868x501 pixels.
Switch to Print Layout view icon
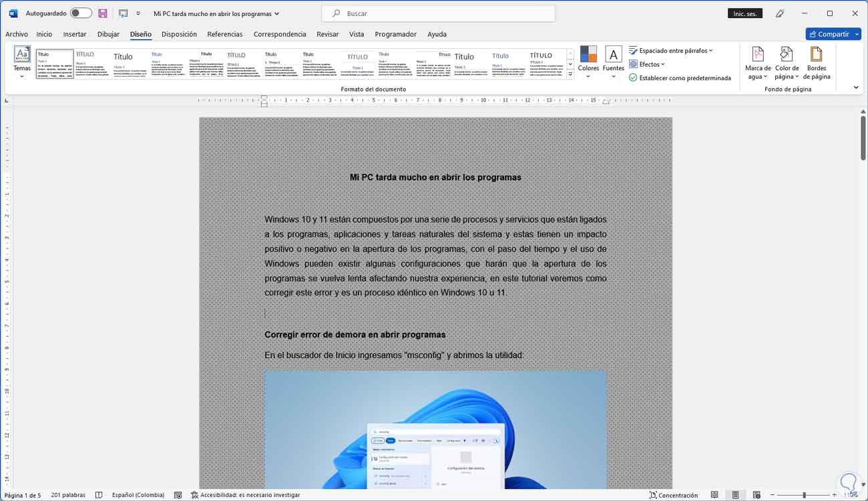[735, 495]
